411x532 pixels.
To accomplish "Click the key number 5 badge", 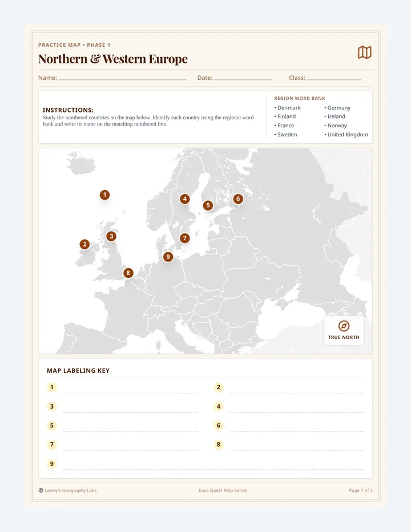I will pyautogui.click(x=51, y=425).
